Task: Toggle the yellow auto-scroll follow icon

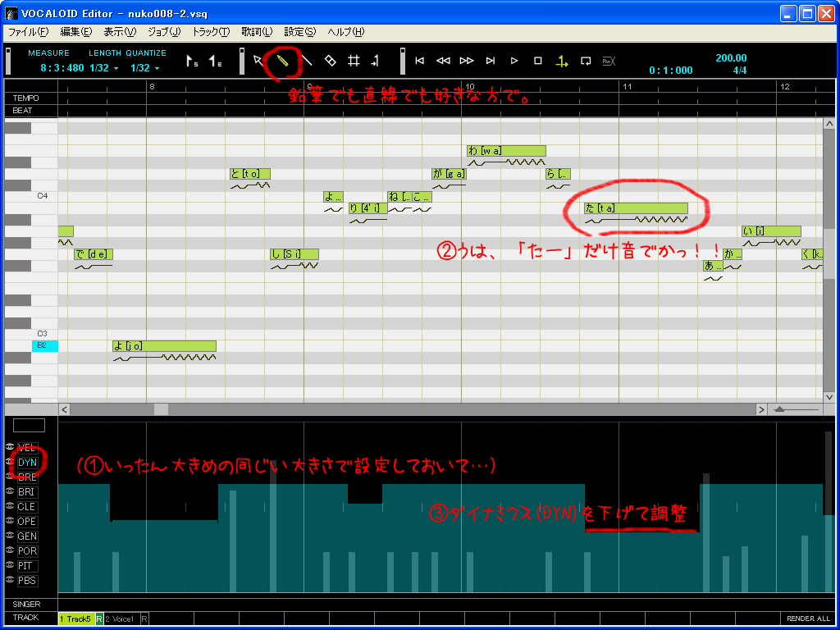Action: click(561, 61)
